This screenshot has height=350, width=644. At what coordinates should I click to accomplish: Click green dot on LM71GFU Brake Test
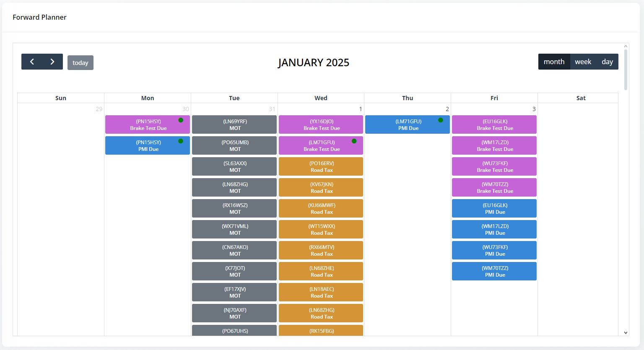pyautogui.click(x=354, y=141)
